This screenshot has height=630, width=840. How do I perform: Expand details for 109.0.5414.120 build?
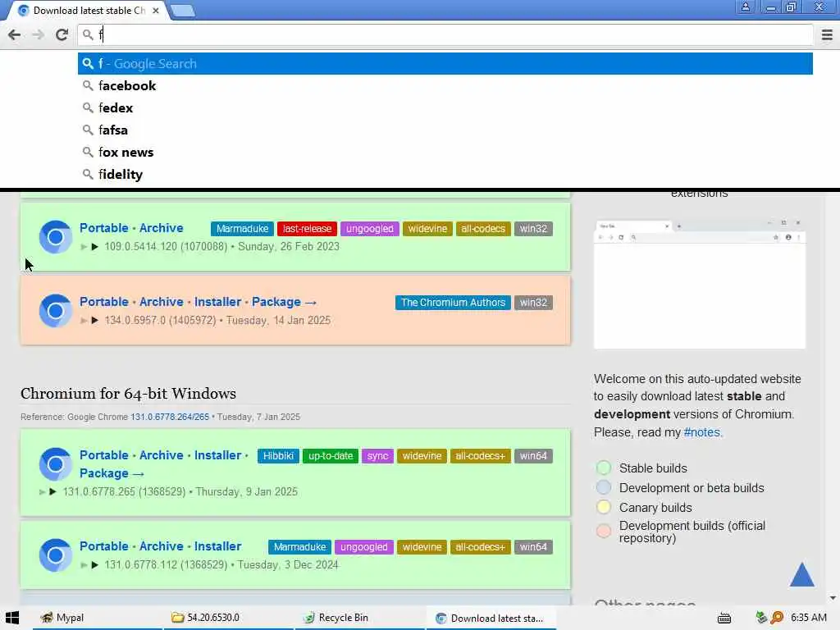[95, 246]
